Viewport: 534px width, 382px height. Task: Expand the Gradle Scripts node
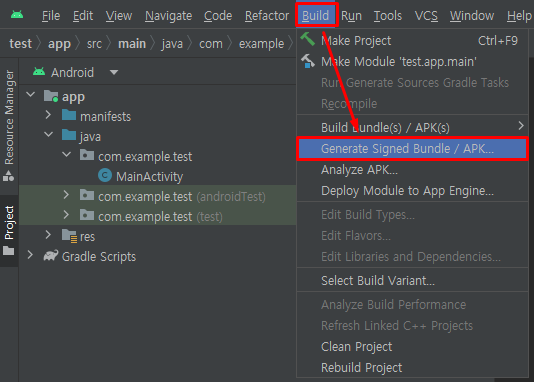[x=30, y=255]
